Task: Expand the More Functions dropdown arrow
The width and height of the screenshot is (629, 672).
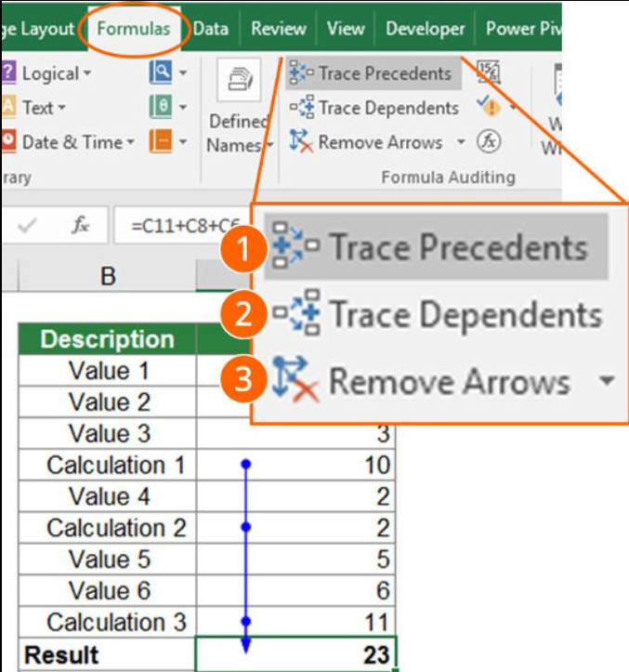Action: tap(182, 141)
